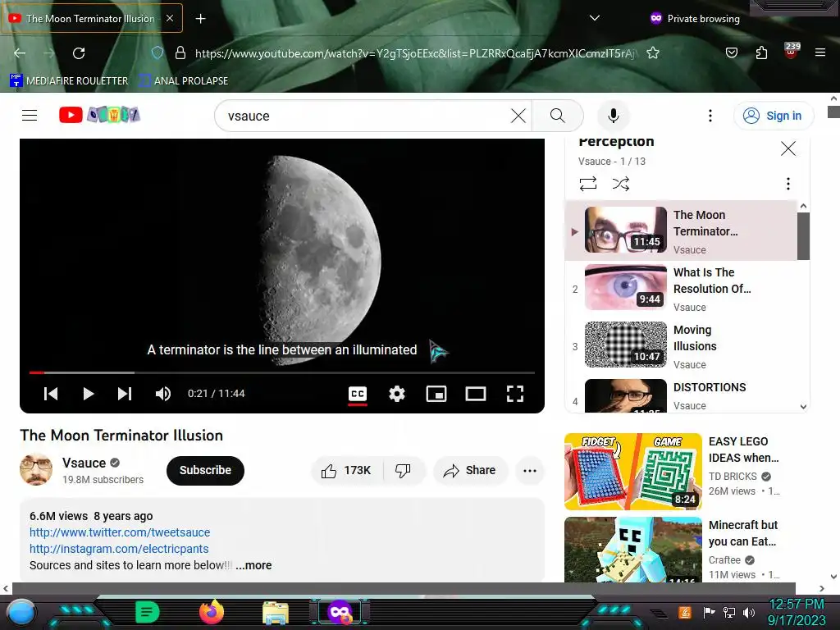840x630 pixels.
Task: List all tabs dropdown arrow
Action: tap(594, 18)
